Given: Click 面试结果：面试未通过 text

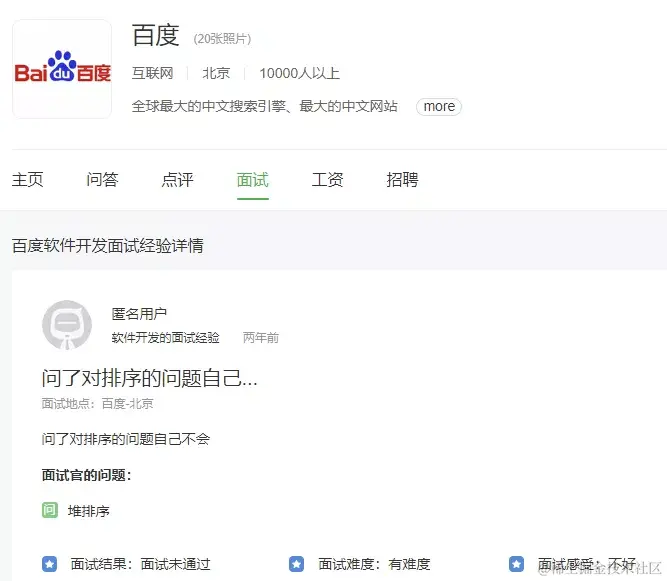Looking at the screenshot, I should (140, 564).
